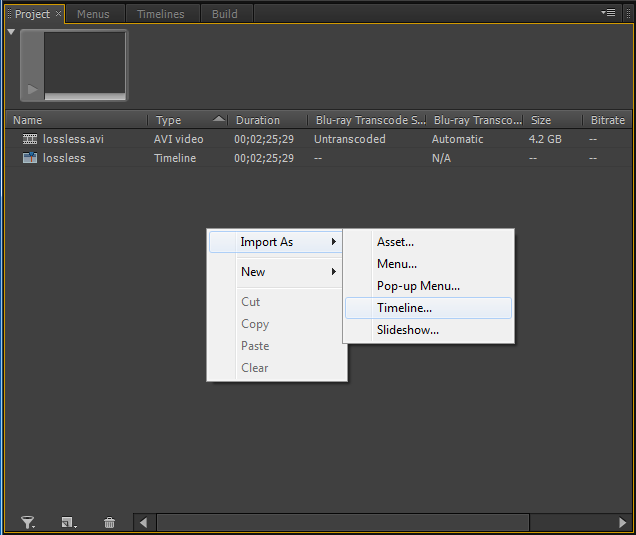This screenshot has width=636, height=535.
Task: Switch to the Build tab
Action: (225, 14)
